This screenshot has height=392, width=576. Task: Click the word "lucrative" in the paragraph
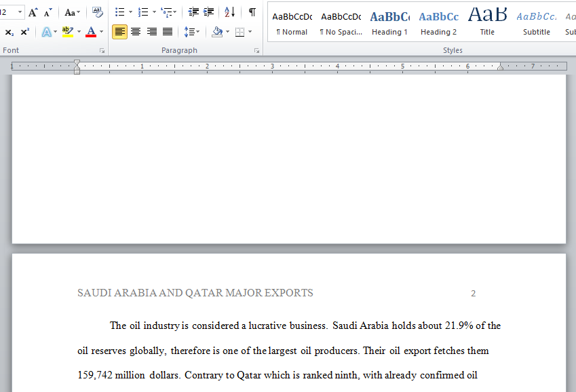(x=267, y=326)
